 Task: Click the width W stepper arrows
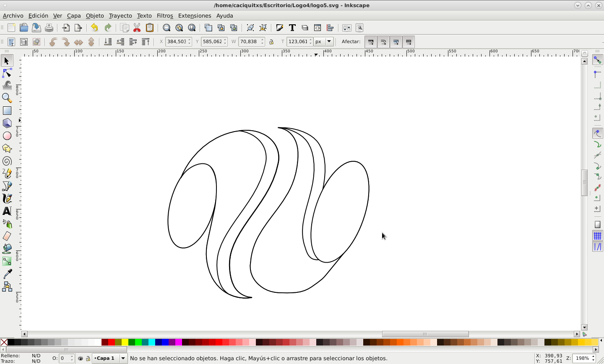tap(263, 41)
